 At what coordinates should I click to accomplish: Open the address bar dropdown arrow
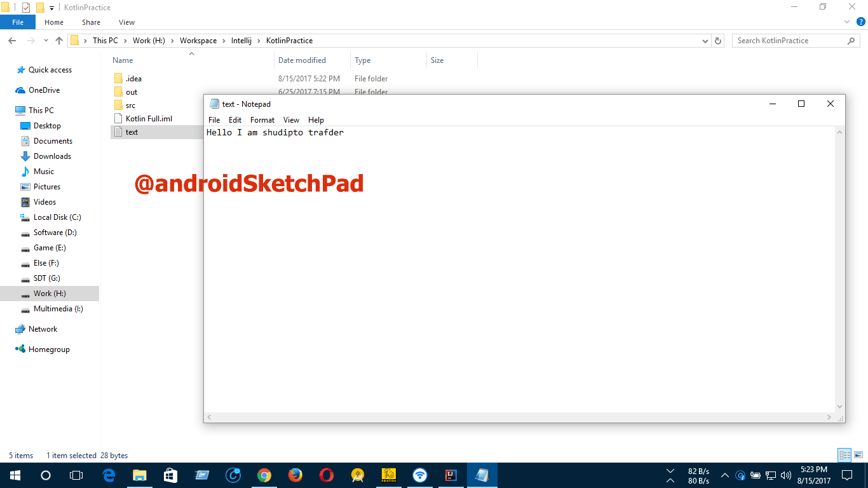click(705, 40)
